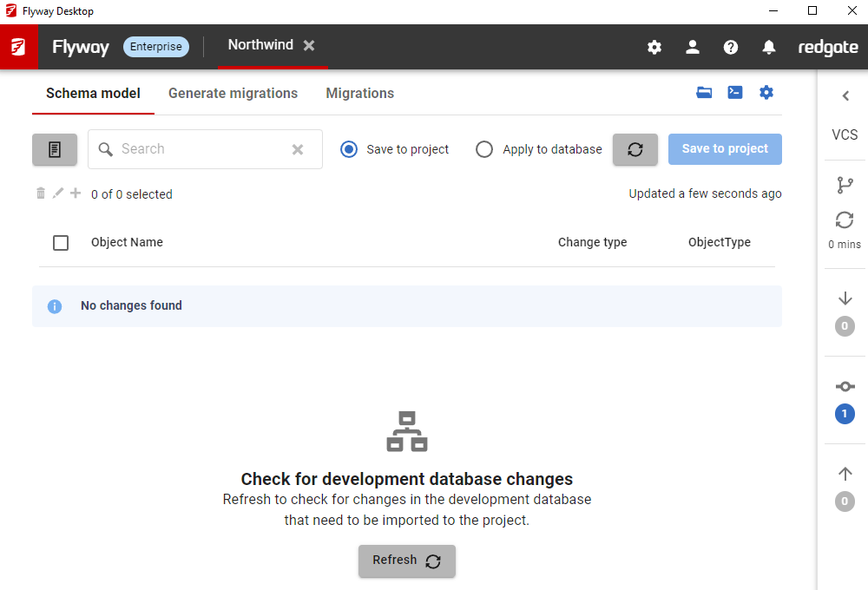
Task: Switch to the Generate migrations tab
Action: pos(233,94)
